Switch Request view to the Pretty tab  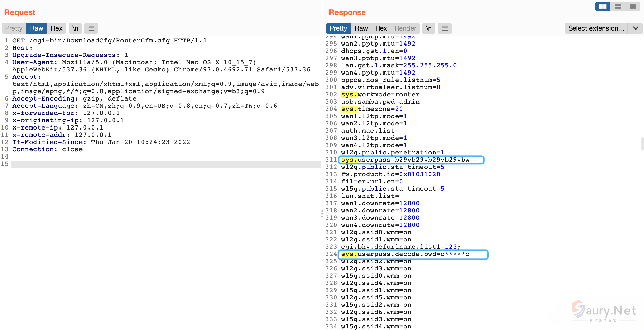pyautogui.click(x=14, y=28)
